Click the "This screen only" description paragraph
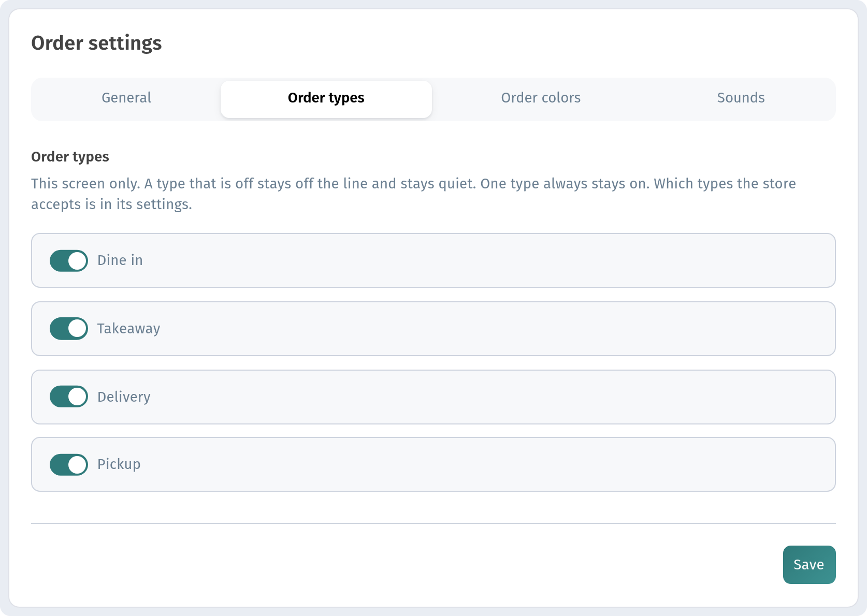Viewport: 867px width, 616px height. (x=413, y=194)
